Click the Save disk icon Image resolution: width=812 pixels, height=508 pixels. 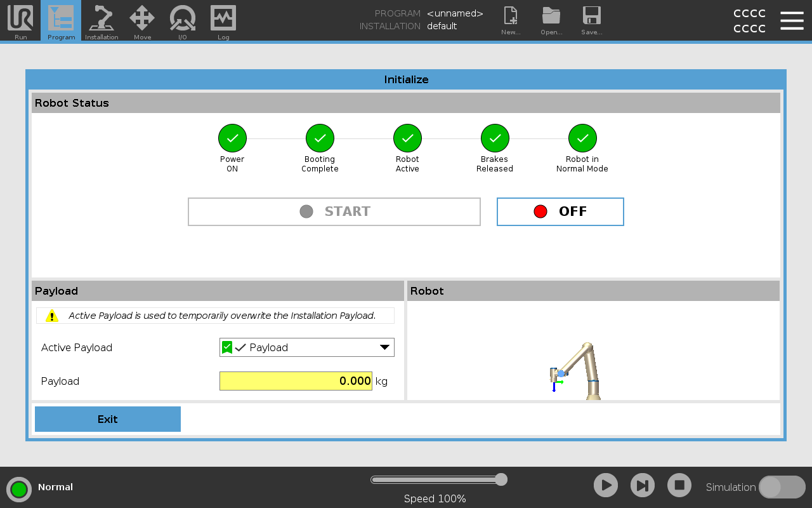592,20
